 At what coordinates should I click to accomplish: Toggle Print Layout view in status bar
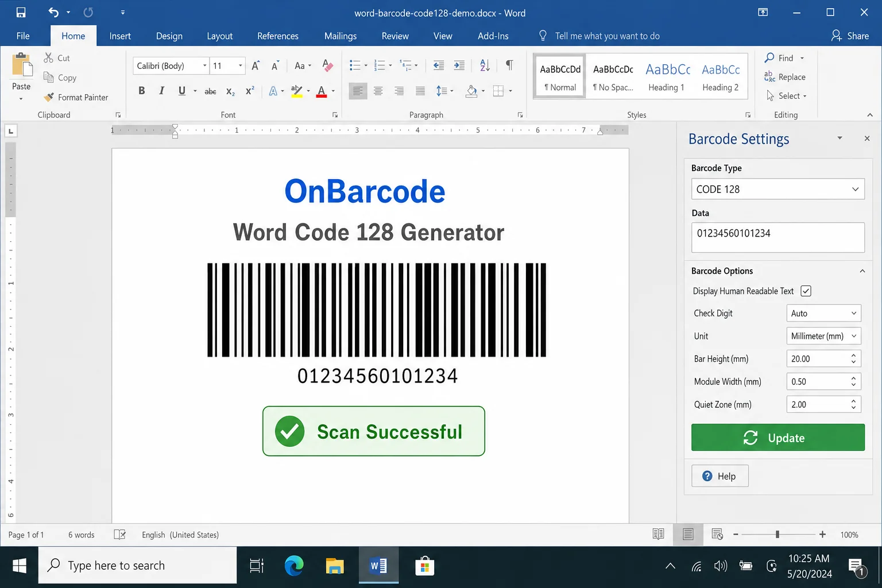[688, 535]
